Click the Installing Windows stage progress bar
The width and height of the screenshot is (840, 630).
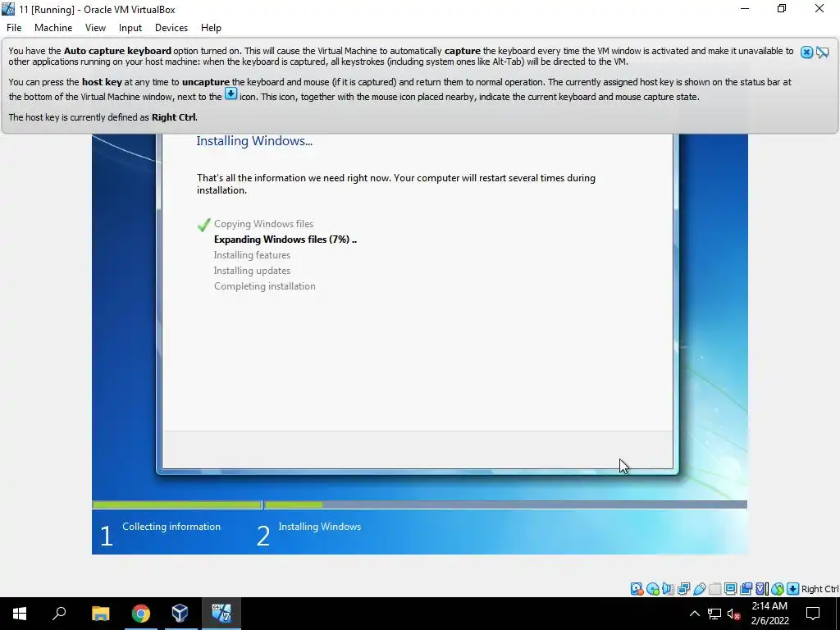(x=505, y=504)
